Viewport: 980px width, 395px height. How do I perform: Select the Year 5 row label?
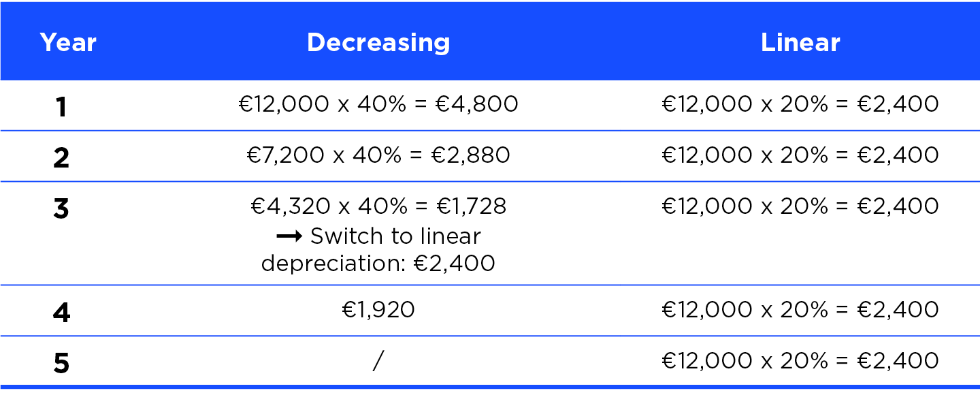click(x=61, y=363)
